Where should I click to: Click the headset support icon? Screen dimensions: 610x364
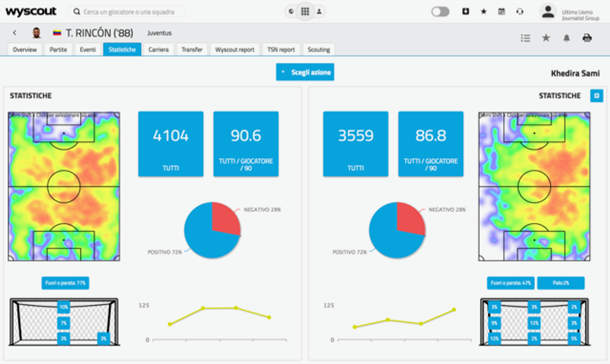point(520,12)
